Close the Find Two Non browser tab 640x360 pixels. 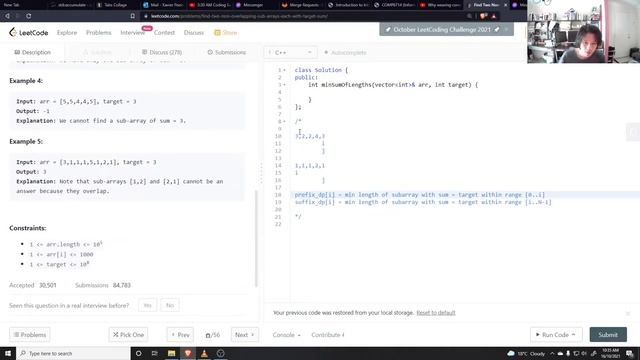[506, 5]
